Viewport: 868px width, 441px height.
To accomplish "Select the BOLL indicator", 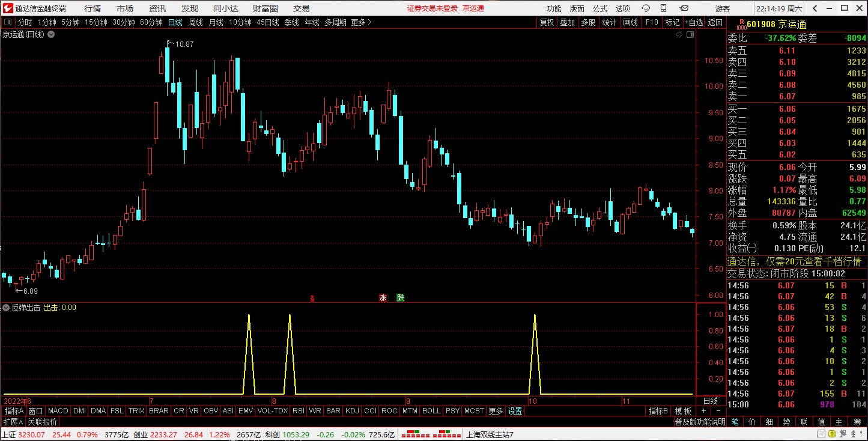I will [x=431, y=411].
